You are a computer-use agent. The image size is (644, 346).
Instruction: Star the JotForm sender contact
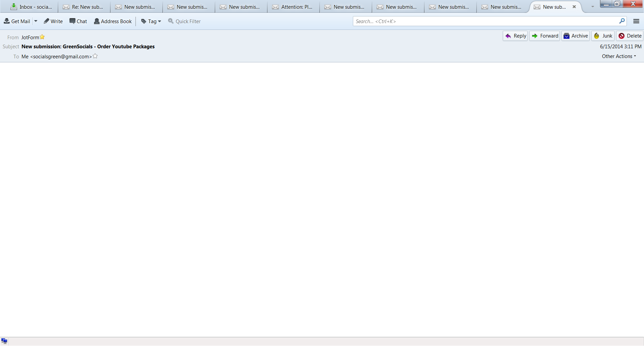tap(42, 37)
